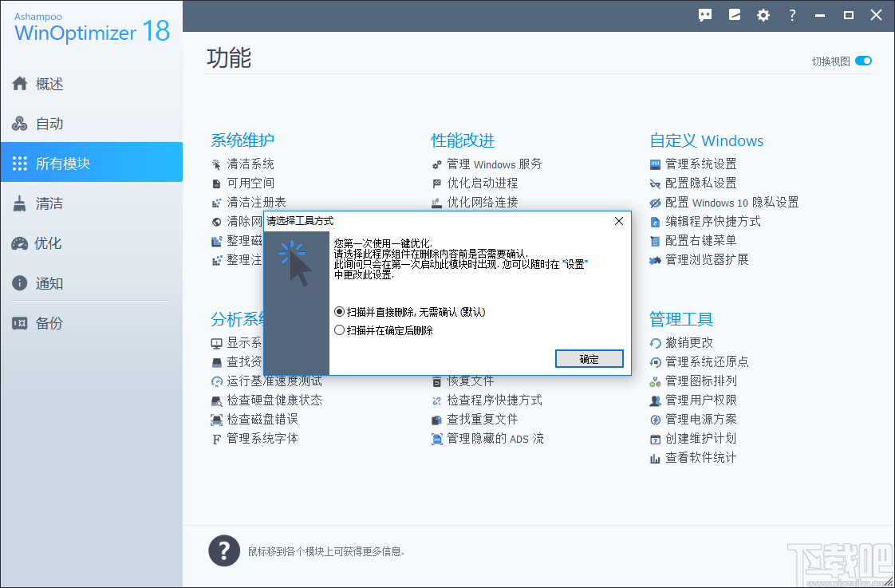Flip the 切换视图 switch
895x588 pixels.
coord(862,61)
